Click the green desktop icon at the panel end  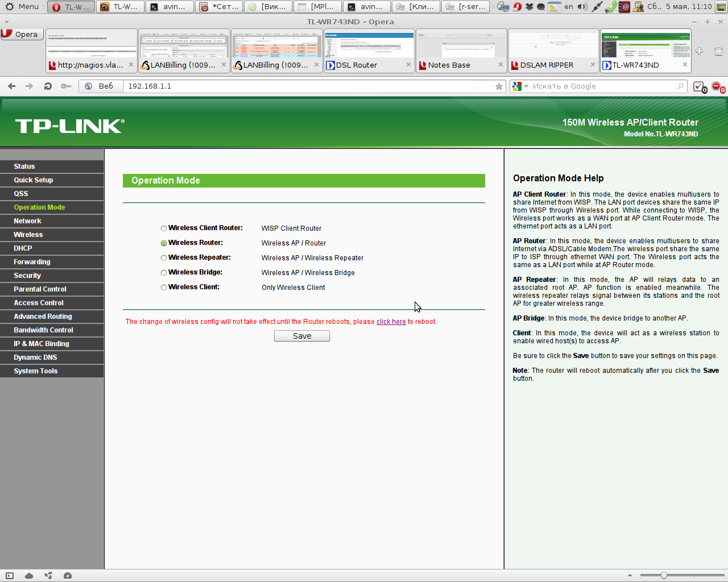tap(721, 7)
